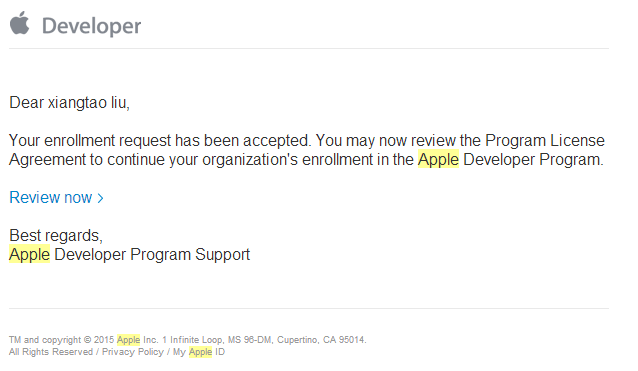Click the copyright symbol in footer
This screenshot has width=638, height=371.
click(87, 340)
